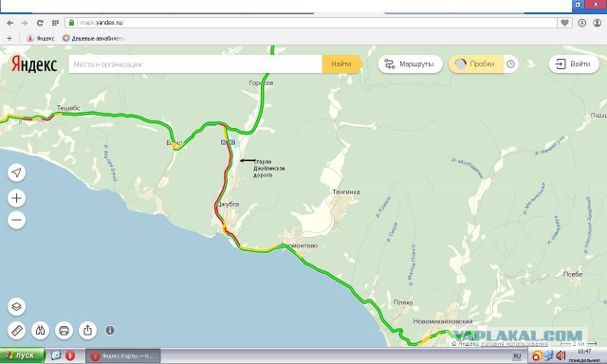
Task: Focus the maps.yandex.ru address bar
Action: pos(311,23)
